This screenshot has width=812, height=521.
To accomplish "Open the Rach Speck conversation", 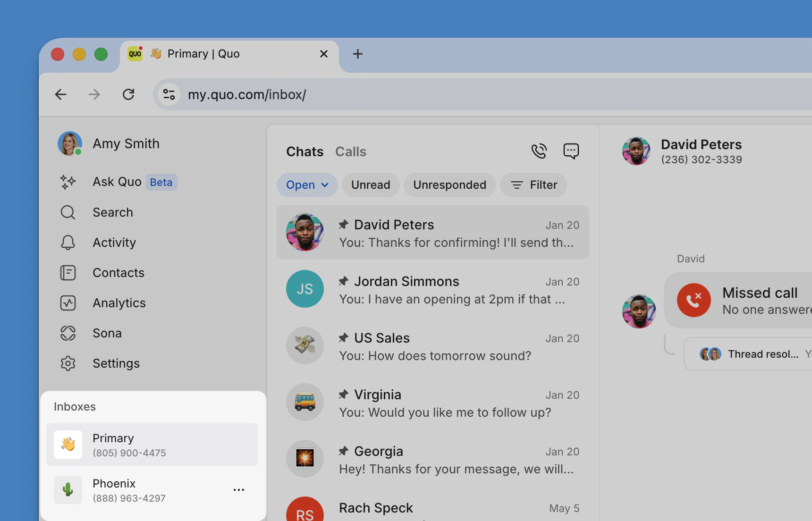I will tap(433, 505).
